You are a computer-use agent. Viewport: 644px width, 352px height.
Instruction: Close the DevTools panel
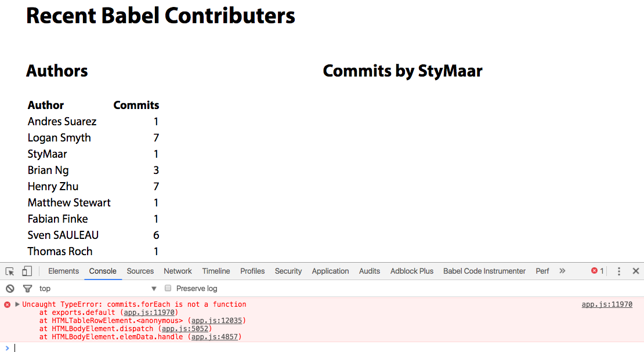point(636,271)
